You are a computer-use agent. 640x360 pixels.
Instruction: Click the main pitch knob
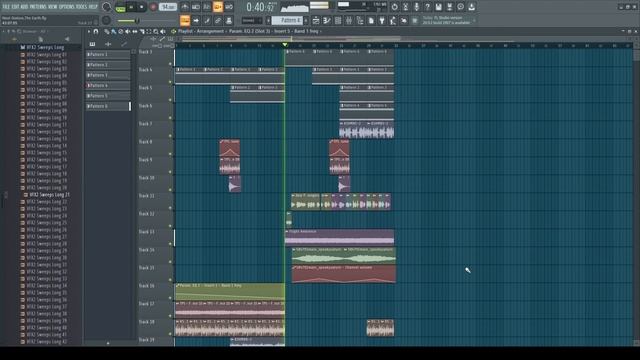click(x=107, y=20)
